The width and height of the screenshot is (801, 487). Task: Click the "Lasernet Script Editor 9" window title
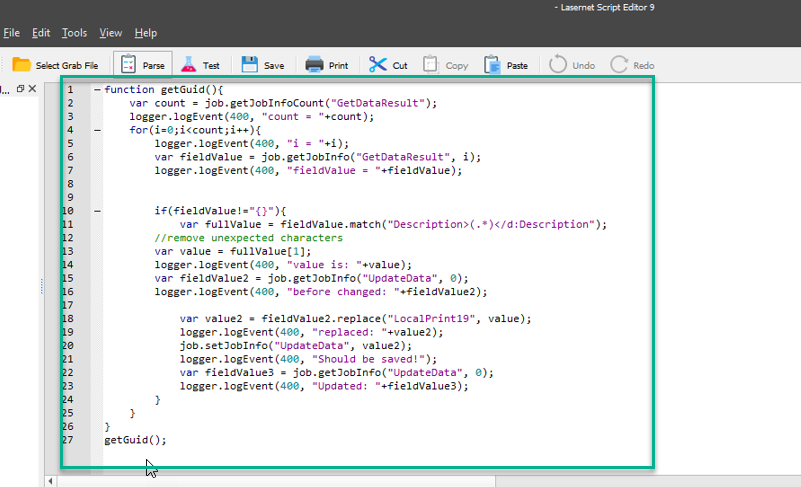click(x=607, y=8)
